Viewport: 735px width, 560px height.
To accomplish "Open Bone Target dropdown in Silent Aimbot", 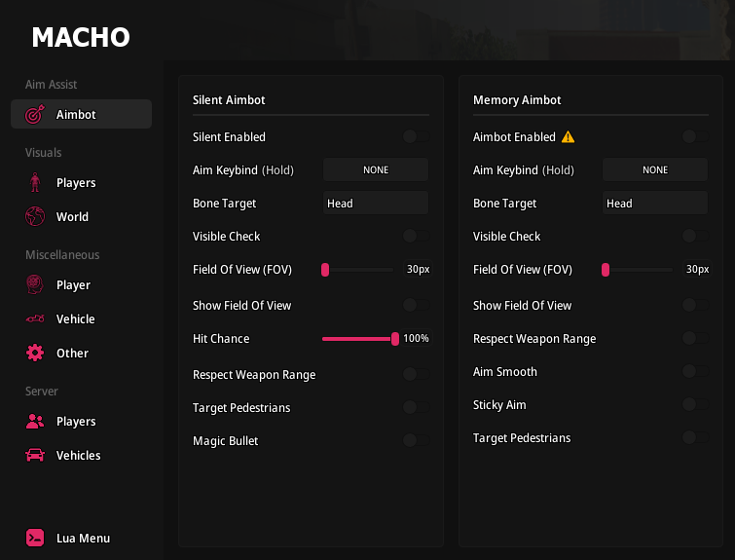I will point(376,204).
